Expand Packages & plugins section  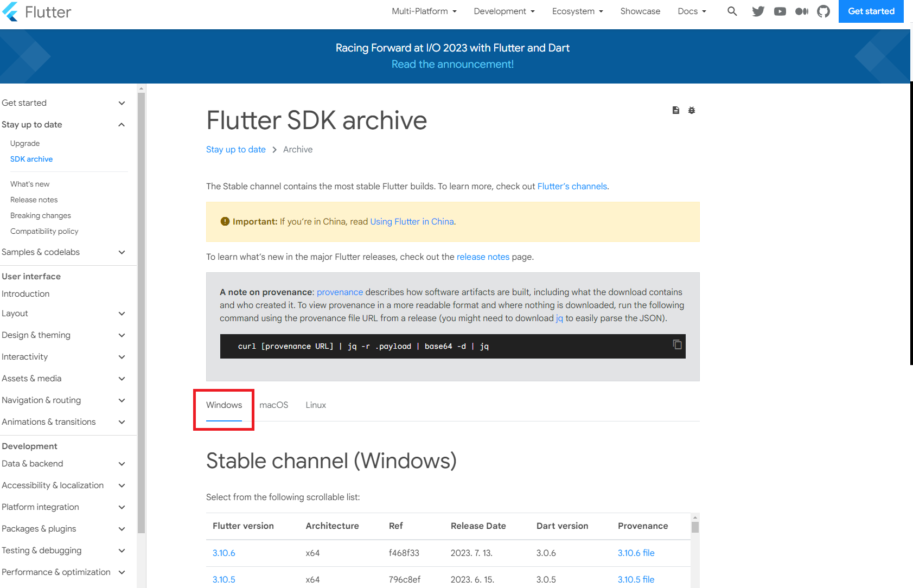coord(122,529)
